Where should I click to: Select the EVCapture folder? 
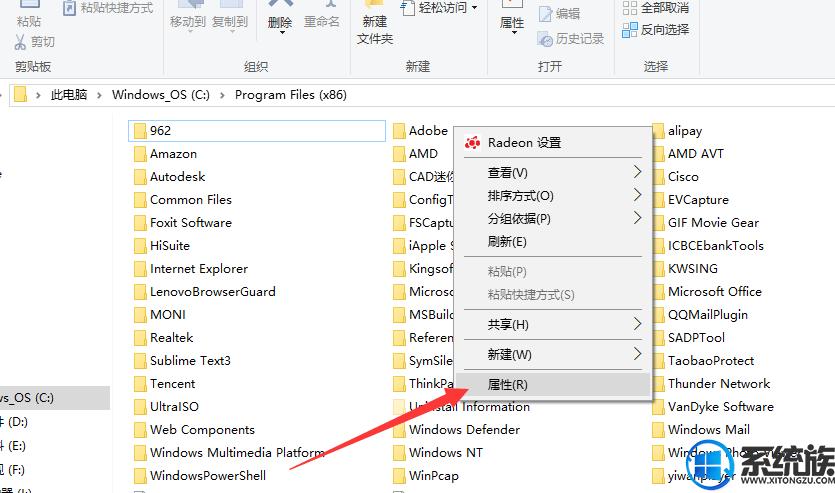[691, 200]
